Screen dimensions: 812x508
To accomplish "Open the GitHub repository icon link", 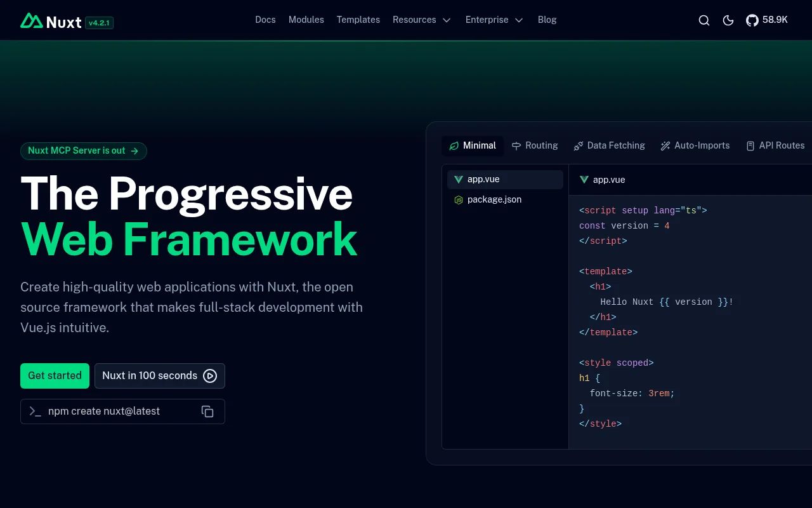I will [x=752, y=20].
